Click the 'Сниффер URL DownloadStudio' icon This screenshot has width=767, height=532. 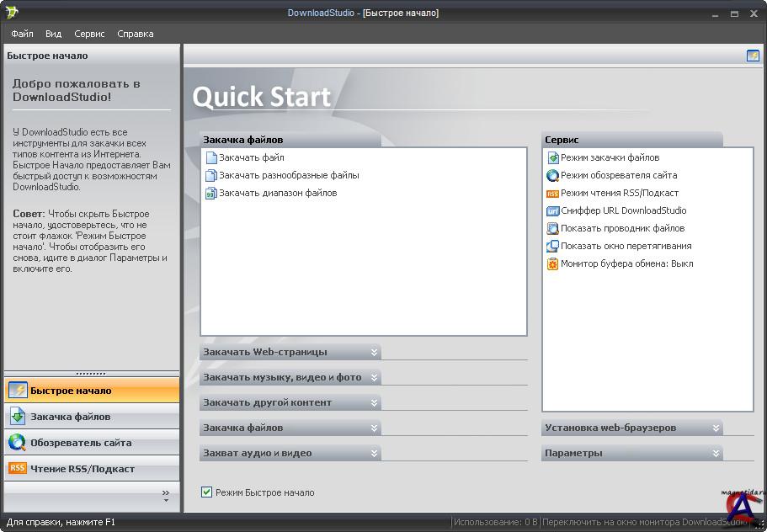pyautogui.click(x=553, y=211)
